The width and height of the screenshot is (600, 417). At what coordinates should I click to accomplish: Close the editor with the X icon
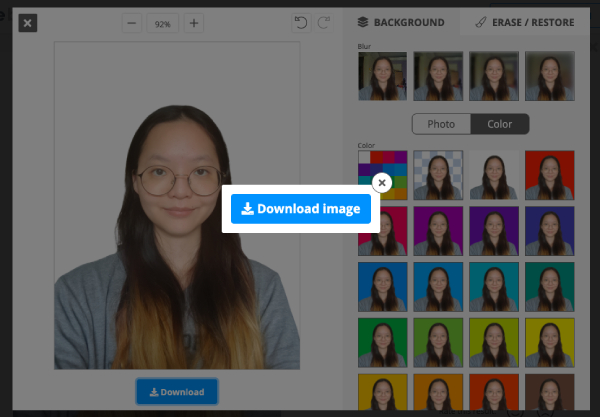pyautogui.click(x=28, y=23)
